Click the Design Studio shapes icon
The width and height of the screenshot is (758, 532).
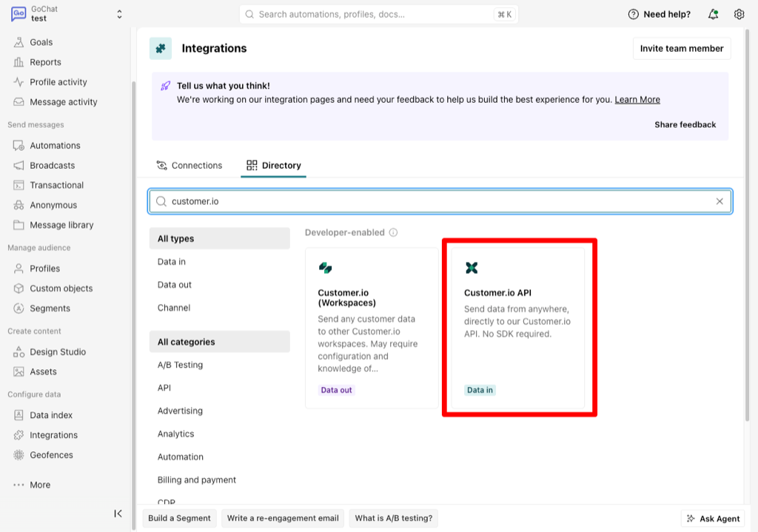[19, 351]
